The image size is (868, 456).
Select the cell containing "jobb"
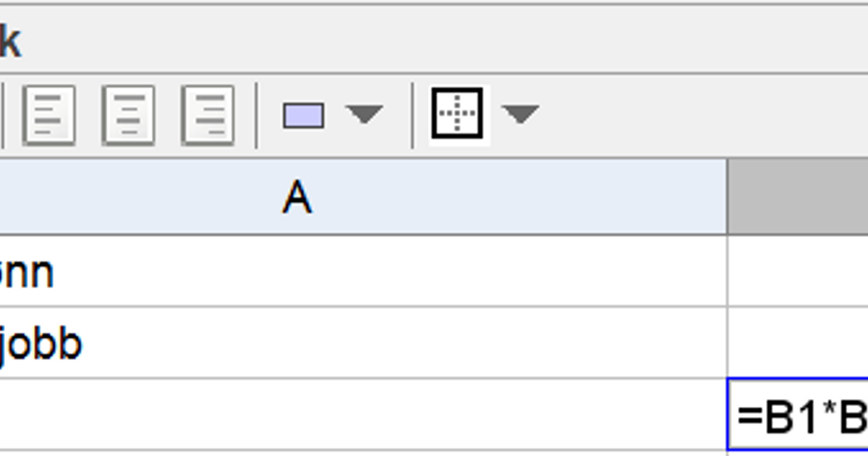[362, 342]
